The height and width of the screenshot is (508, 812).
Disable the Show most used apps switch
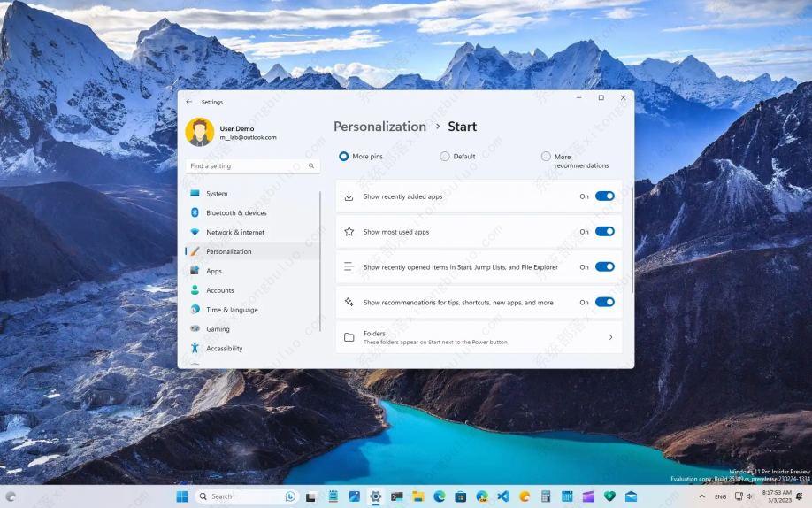(x=604, y=232)
